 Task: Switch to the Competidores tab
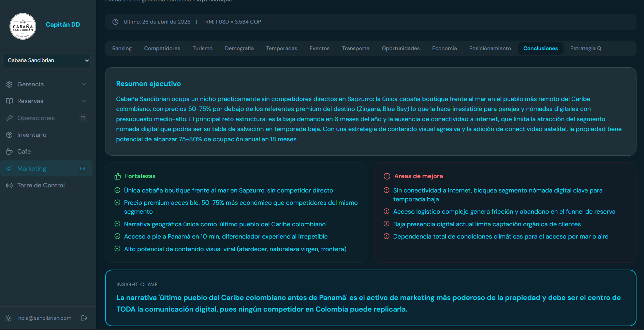pyautogui.click(x=162, y=48)
